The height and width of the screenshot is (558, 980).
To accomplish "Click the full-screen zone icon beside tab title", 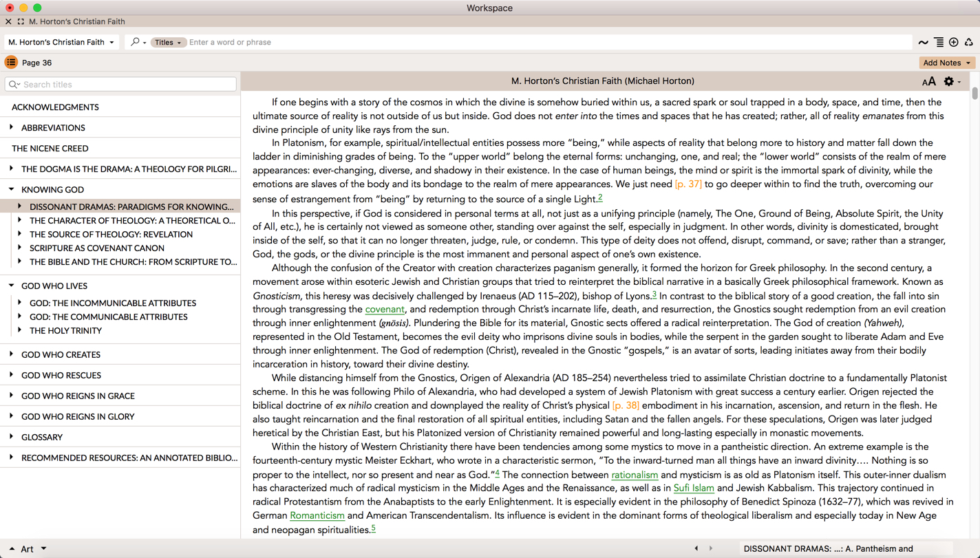I will click(x=21, y=21).
